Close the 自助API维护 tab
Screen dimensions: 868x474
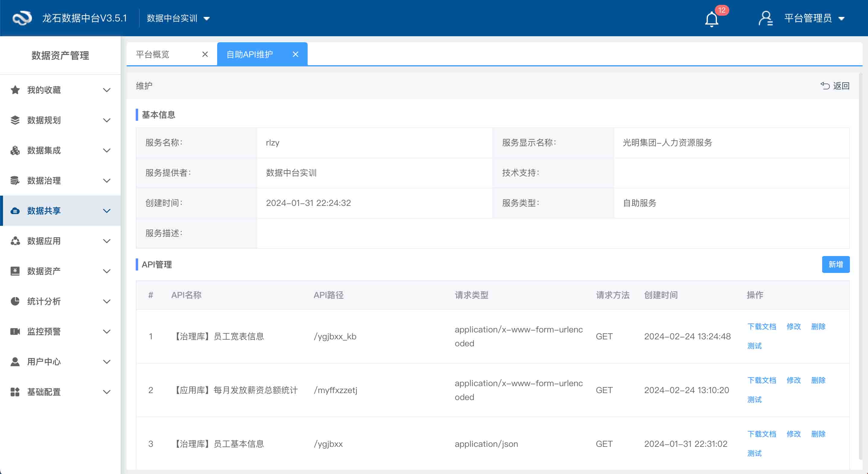(x=296, y=54)
